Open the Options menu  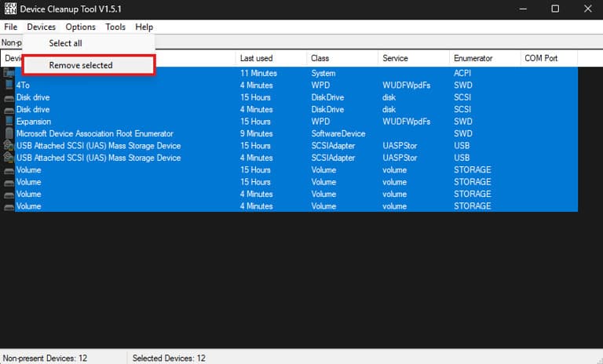[x=80, y=27]
